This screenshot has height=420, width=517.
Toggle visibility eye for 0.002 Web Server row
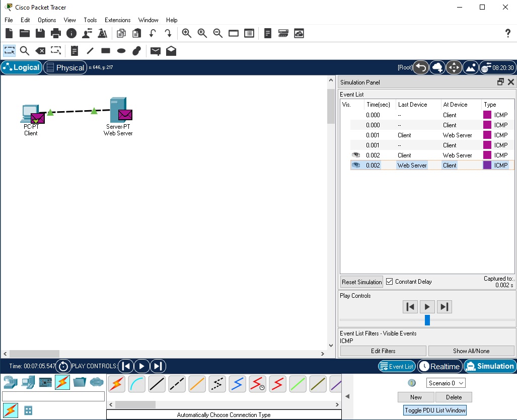pos(356,165)
